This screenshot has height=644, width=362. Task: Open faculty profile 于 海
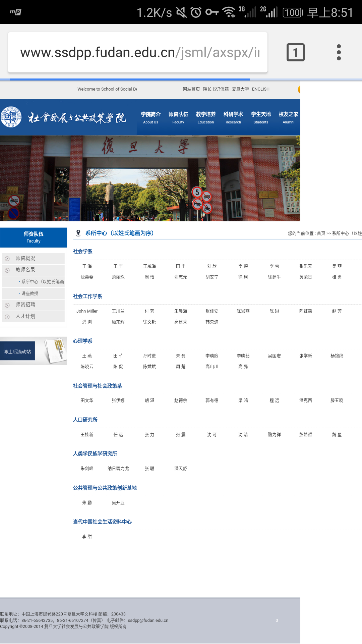coord(87,266)
